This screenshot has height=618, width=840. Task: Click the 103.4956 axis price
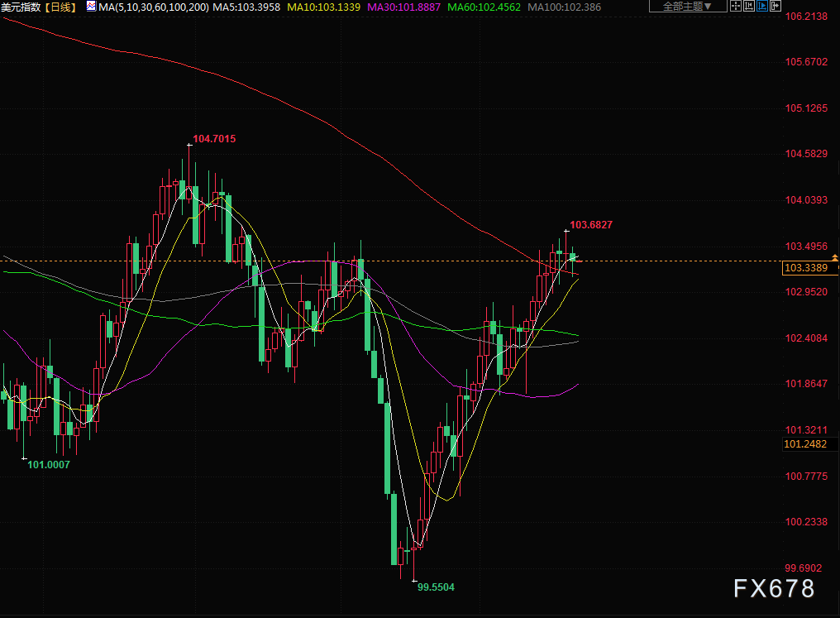tap(806, 246)
